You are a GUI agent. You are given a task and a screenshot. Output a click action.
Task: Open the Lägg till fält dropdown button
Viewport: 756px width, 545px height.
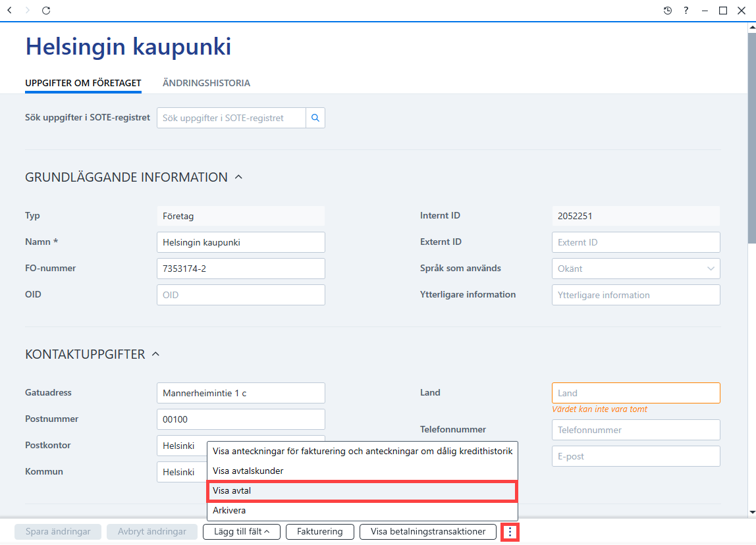point(241,532)
